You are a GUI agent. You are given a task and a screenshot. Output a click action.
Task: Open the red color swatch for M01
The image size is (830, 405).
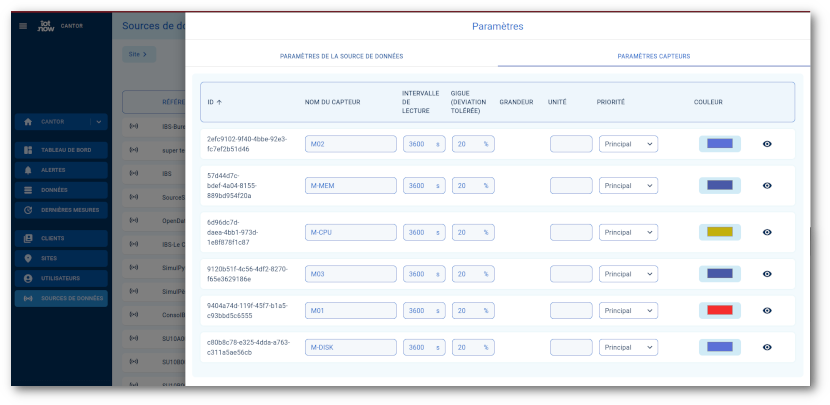pyautogui.click(x=719, y=311)
